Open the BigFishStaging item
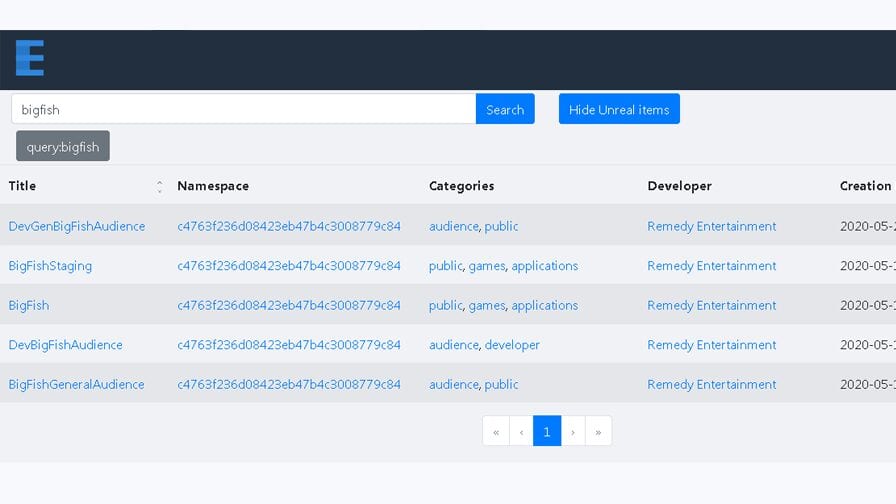The image size is (896, 504). (50, 266)
